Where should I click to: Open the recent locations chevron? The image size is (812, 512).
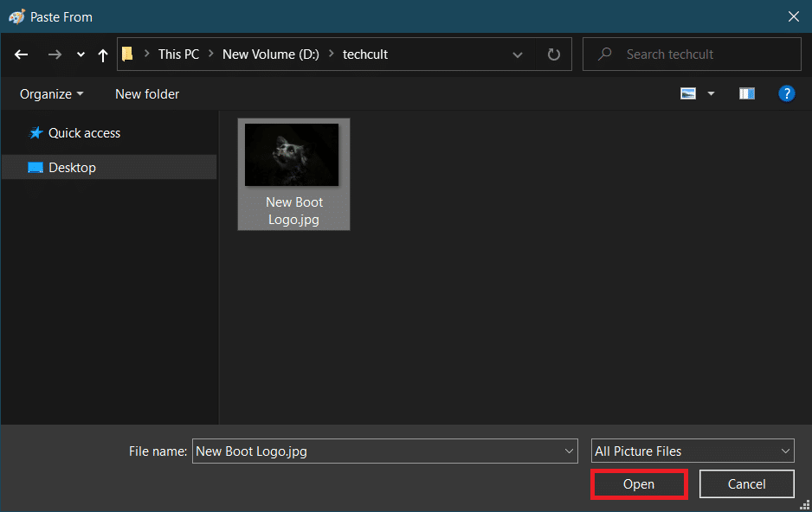coord(81,54)
